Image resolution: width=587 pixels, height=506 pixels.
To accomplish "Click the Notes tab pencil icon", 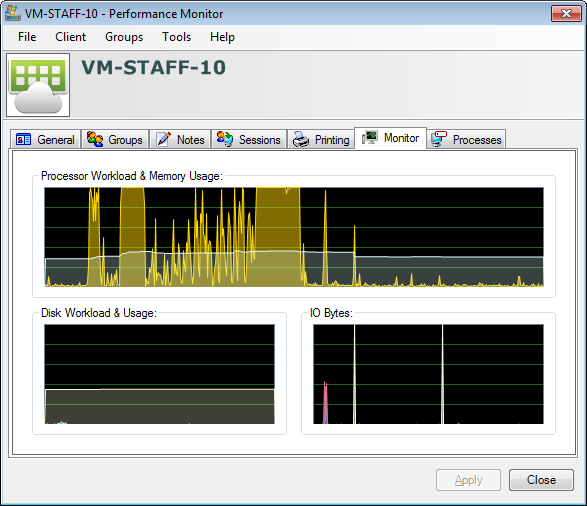I will coord(163,139).
